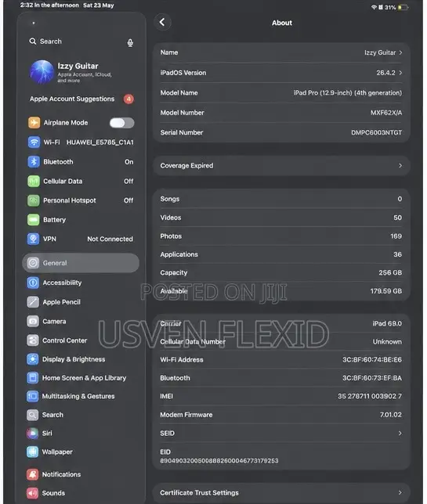Tap Cellular Data Number Unknown
Image resolution: width=427 pixels, height=504 pixels.
coord(387,341)
